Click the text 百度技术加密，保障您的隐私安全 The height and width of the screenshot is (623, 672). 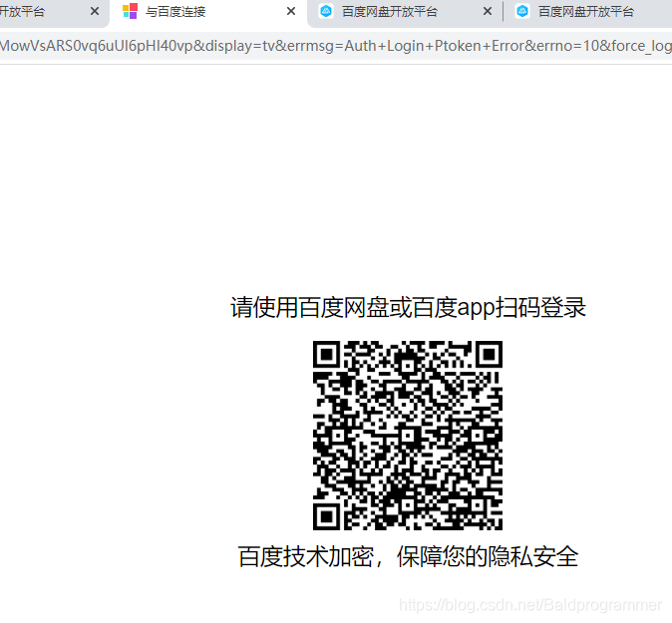(408, 556)
